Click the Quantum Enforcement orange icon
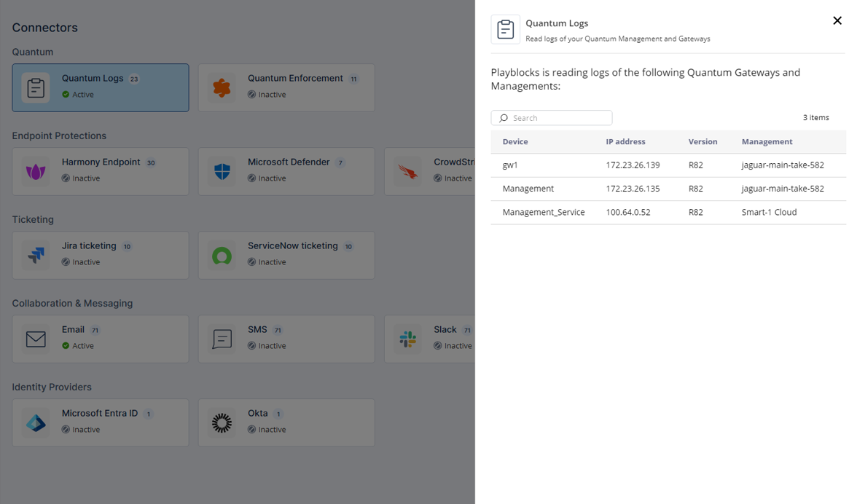849x504 pixels. pyautogui.click(x=222, y=87)
